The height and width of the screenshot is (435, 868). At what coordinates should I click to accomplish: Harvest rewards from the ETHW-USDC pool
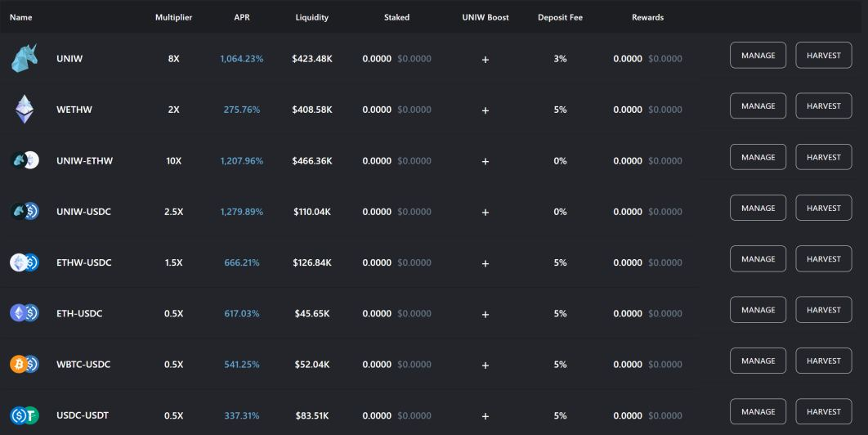click(x=824, y=258)
